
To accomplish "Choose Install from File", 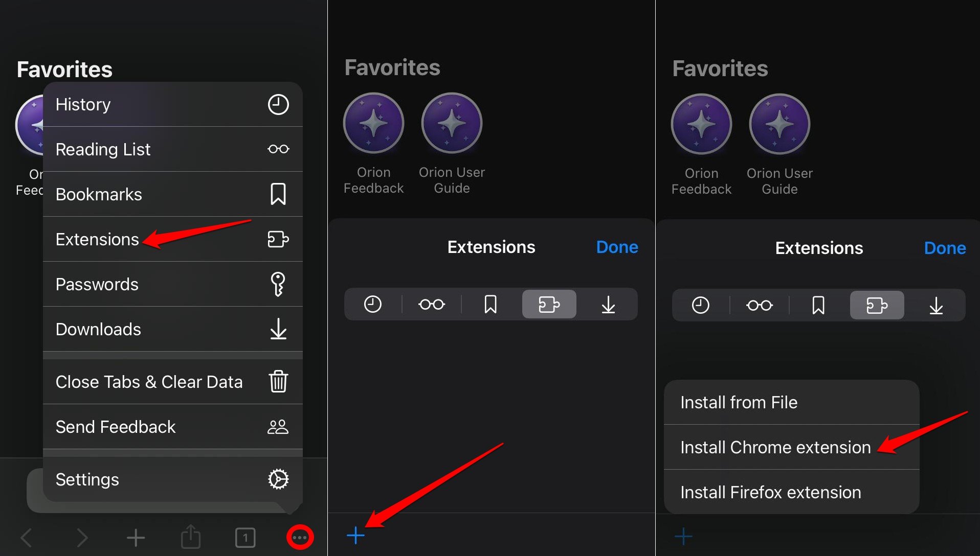I will [x=792, y=403].
